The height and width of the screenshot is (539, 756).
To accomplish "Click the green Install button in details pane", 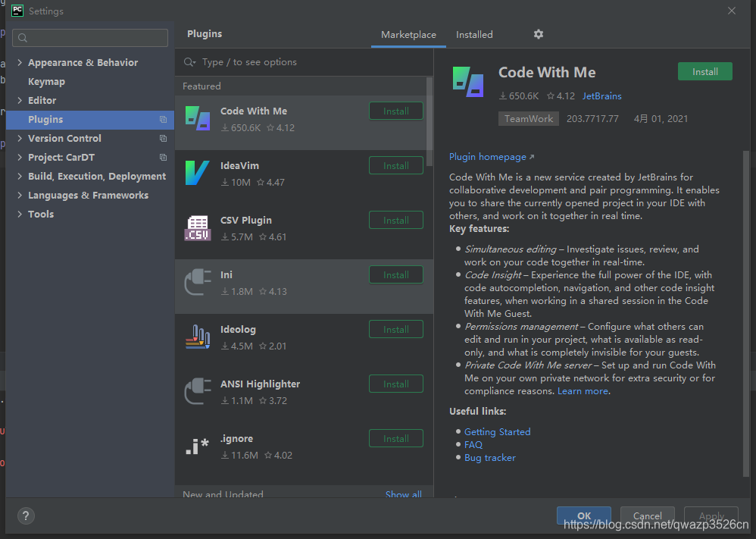I will 705,71.
